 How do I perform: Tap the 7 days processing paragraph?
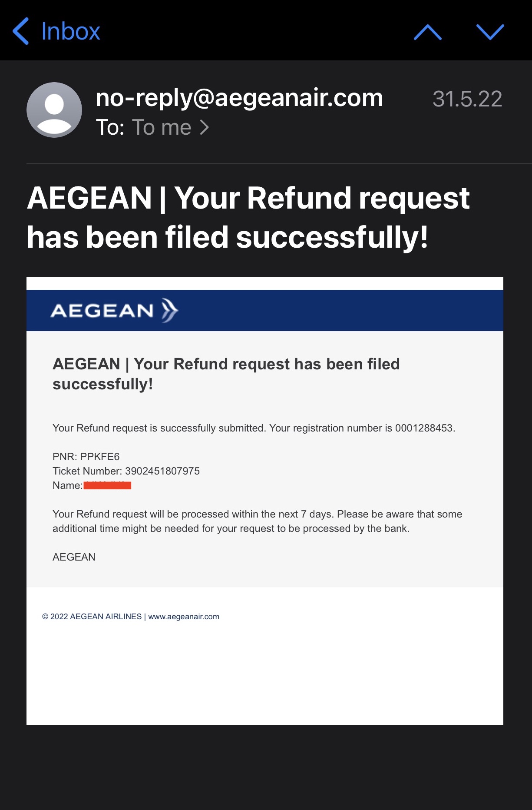click(257, 521)
